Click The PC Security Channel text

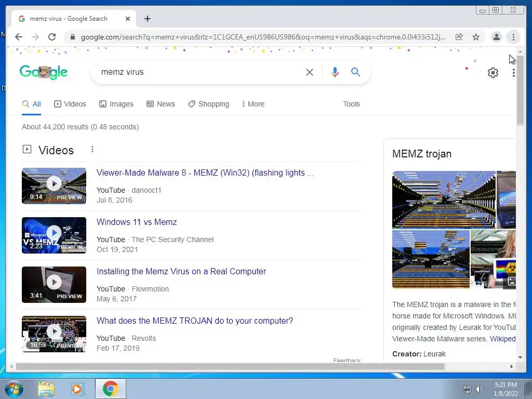tap(172, 240)
